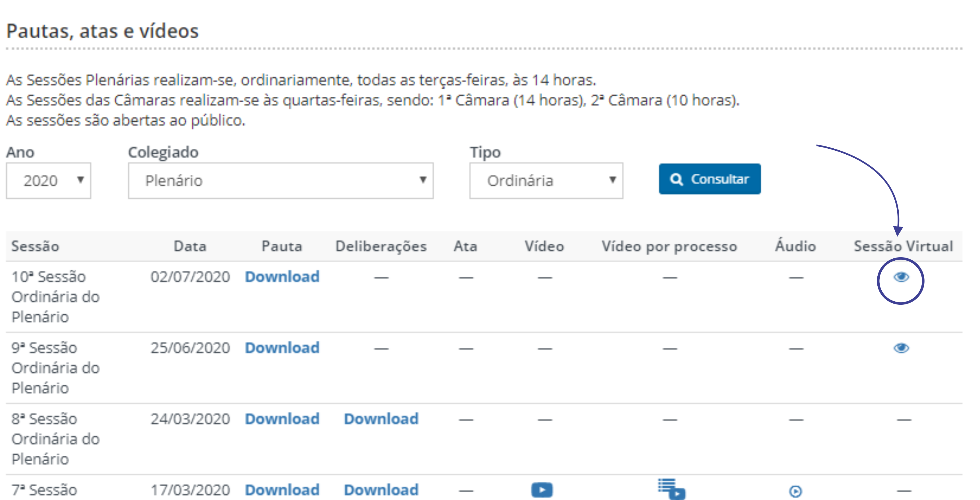The height and width of the screenshot is (500, 980).
Task: Download the Deliberações for 24/03/2020 session
Action: point(381,419)
